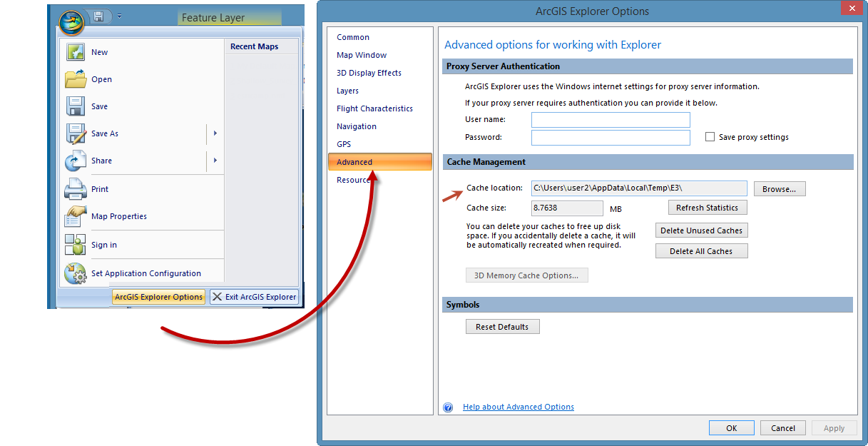Click the Password input field
The width and height of the screenshot is (868, 446).
pos(611,138)
